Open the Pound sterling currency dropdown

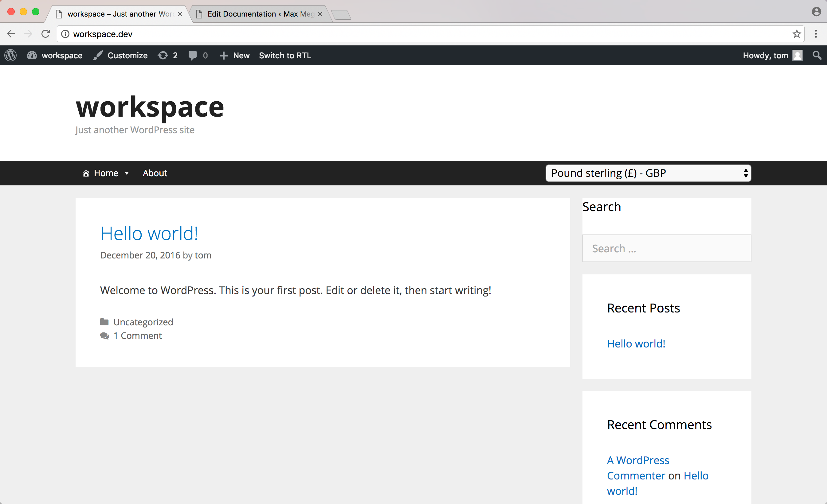tap(648, 173)
